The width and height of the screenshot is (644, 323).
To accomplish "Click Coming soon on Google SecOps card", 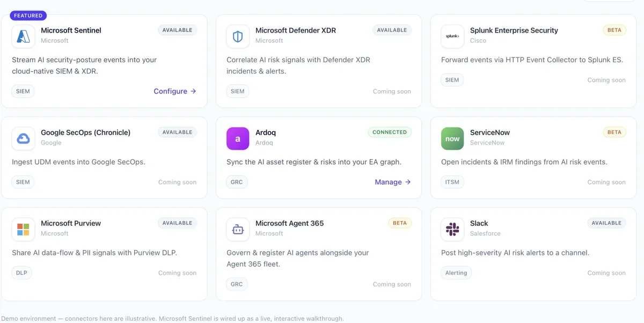I will point(177,182).
